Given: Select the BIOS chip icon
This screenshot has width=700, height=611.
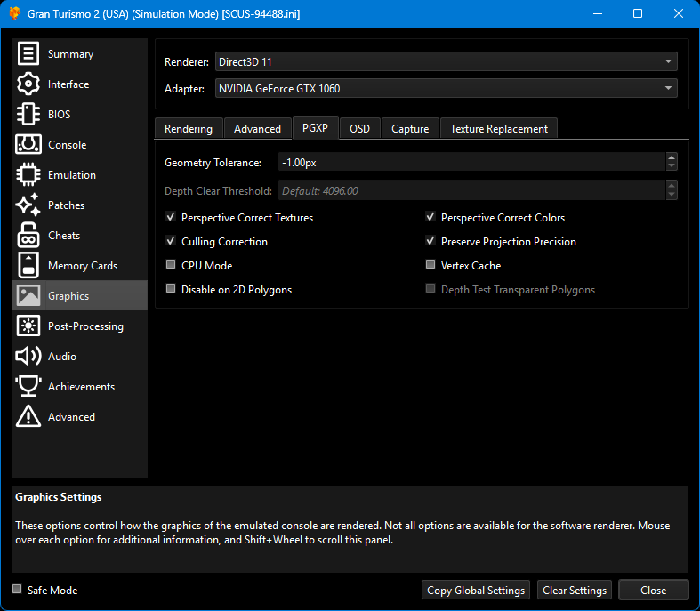Looking at the screenshot, I should pyautogui.click(x=28, y=115).
